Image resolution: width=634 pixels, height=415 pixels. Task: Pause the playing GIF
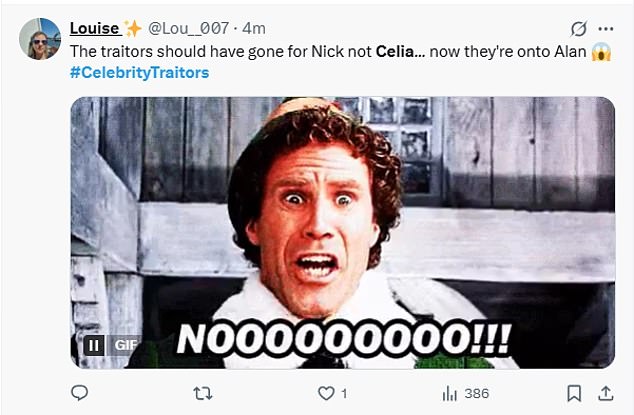(x=91, y=345)
